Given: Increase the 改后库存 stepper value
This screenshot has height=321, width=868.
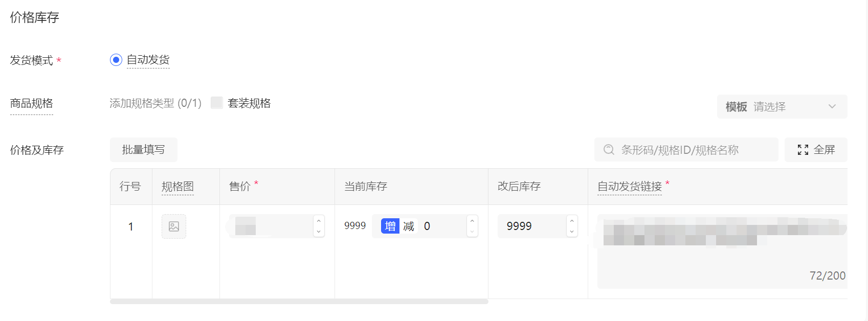Looking at the screenshot, I should [x=572, y=221].
